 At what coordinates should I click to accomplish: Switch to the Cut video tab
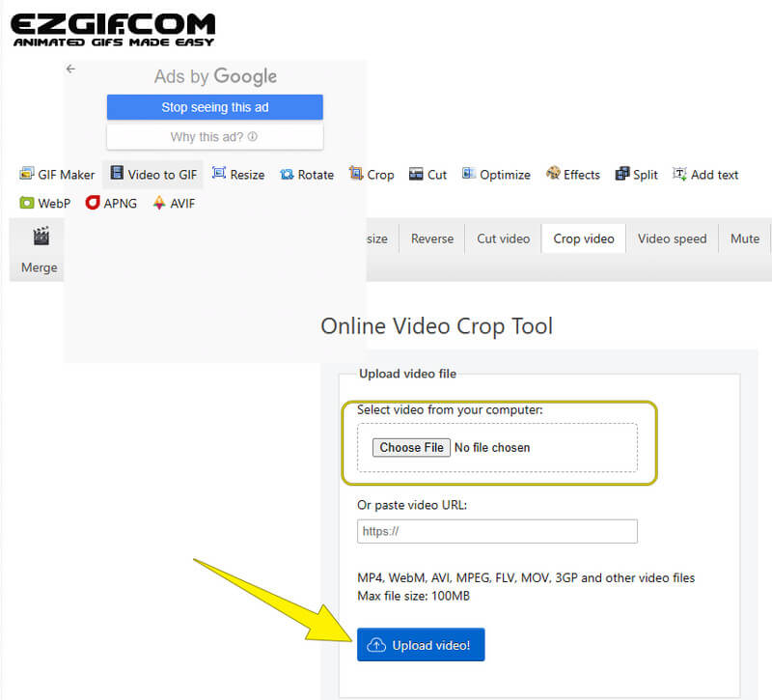[x=503, y=238]
